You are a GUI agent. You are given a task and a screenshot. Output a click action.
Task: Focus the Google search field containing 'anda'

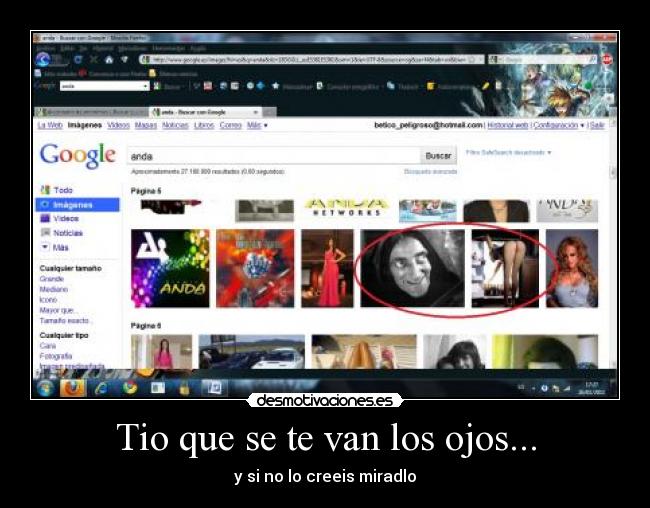coord(274,156)
